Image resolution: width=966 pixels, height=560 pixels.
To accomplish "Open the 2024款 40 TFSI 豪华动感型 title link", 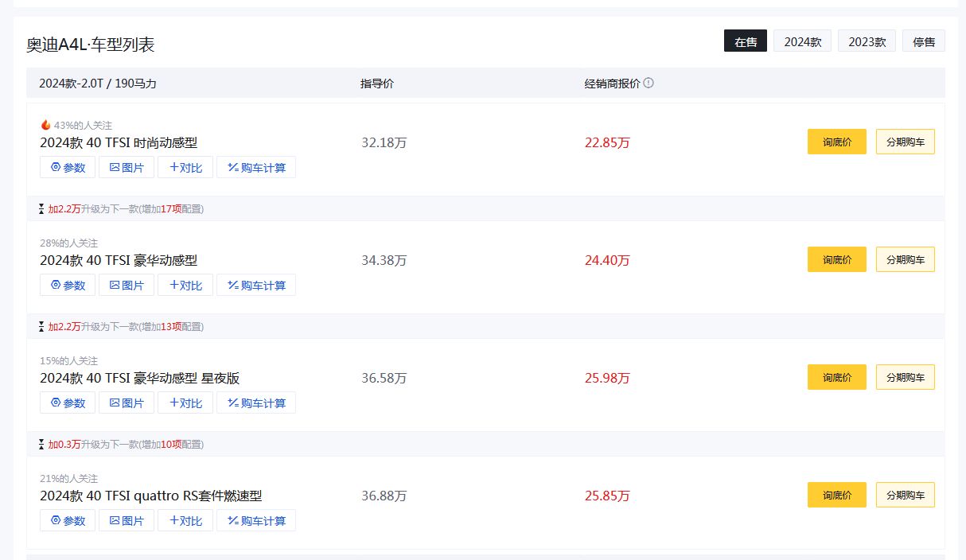I will coord(119,261).
